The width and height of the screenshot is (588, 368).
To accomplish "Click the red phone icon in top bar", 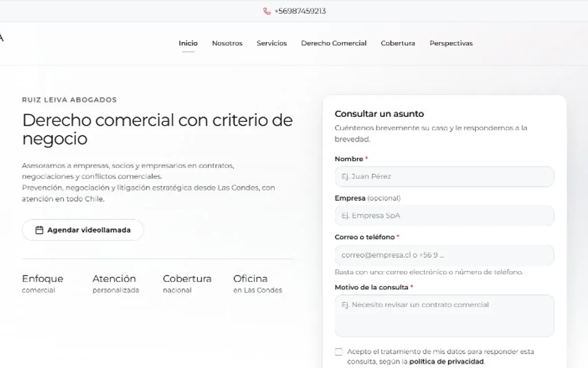I will [x=267, y=11].
